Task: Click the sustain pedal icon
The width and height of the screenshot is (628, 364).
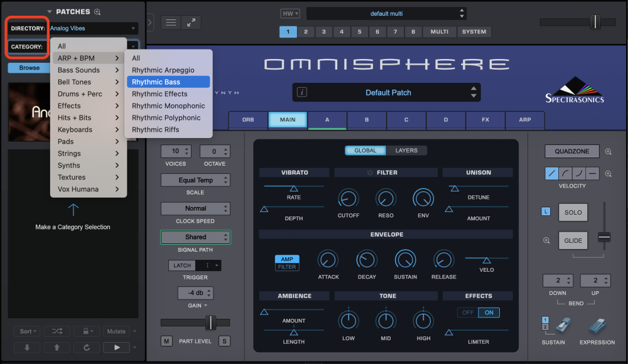Action: tap(563, 326)
